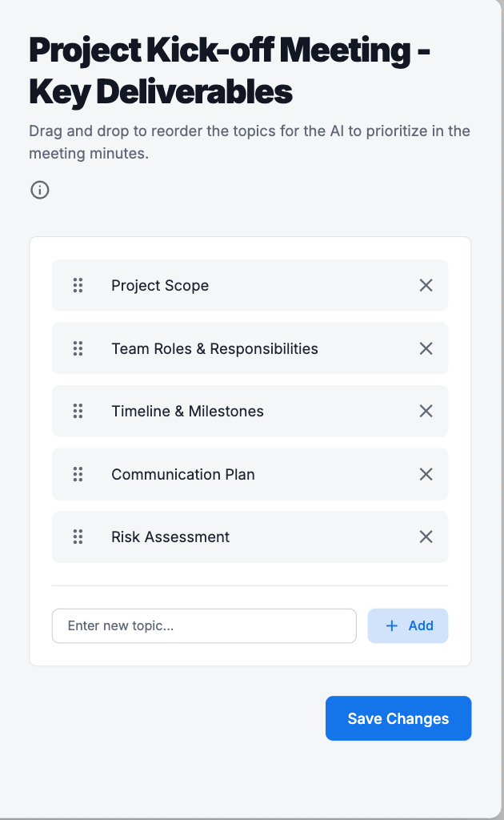Screen dimensions: 504x820
Task: Click the Communication Plan topic label
Action: pos(183,475)
